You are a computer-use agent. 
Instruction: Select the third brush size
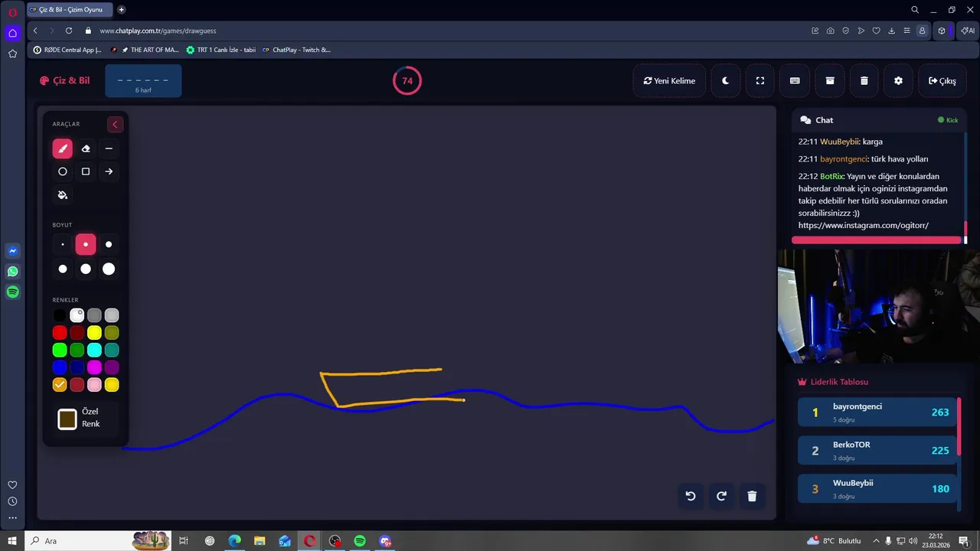point(109,245)
